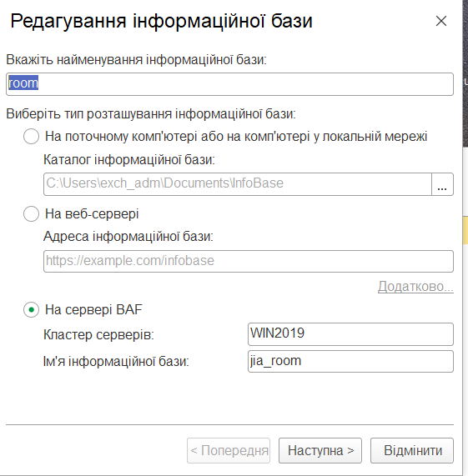Choose the На веб-сервері radio option
This screenshot has width=468, height=476.
31,213
